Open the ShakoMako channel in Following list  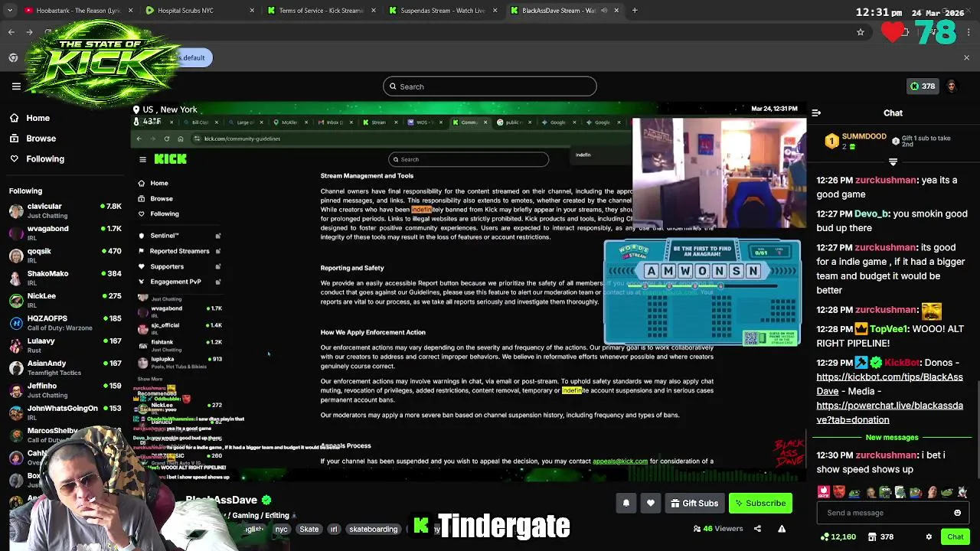click(x=65, y=278)
